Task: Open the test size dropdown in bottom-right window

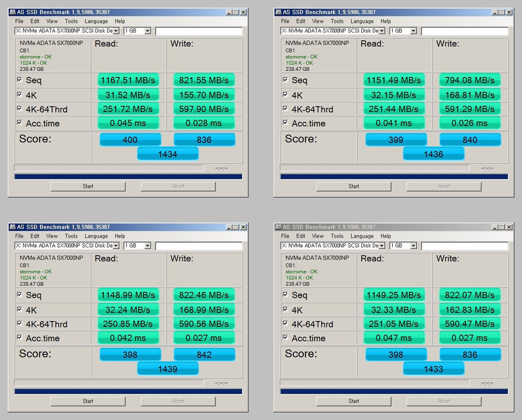Action: pos(413,246)
